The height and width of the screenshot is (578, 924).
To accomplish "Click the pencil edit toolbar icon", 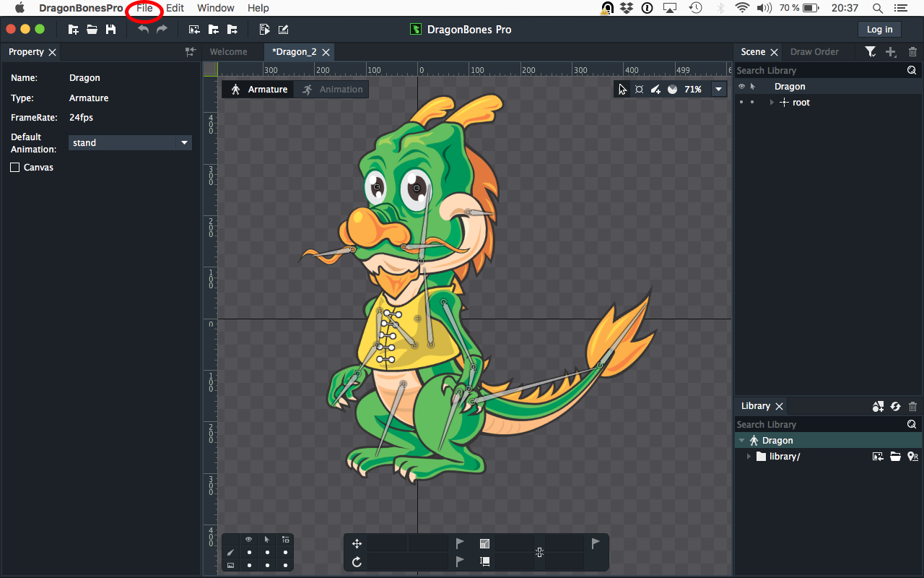I will [x=283, y=30].
